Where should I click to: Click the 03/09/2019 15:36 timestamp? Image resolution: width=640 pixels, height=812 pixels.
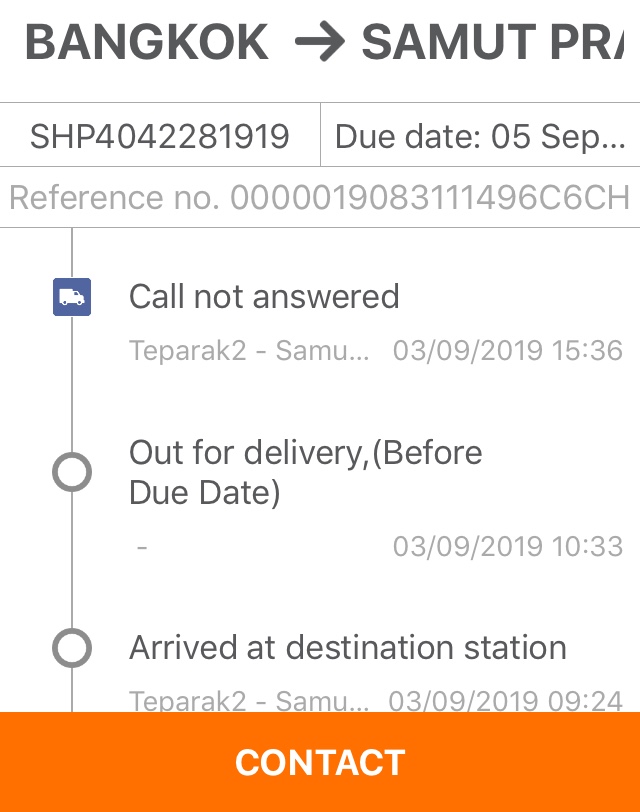[x=507, y=351]
